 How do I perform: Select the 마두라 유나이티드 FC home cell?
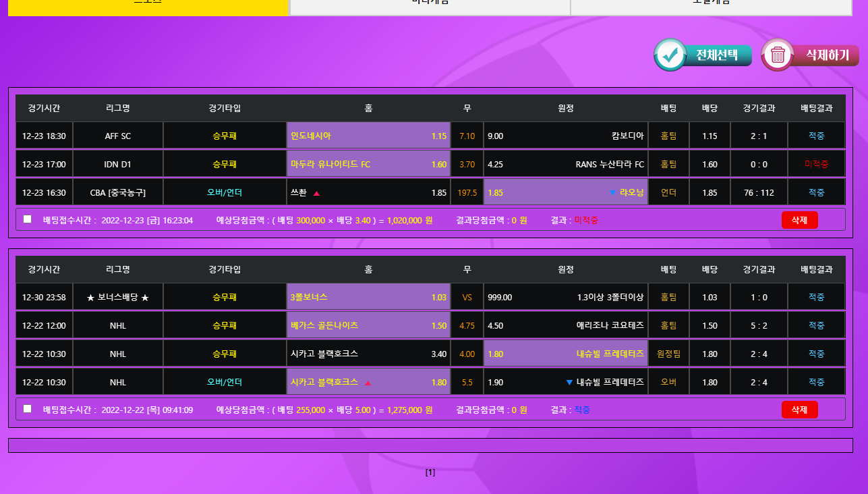[368, 164]
